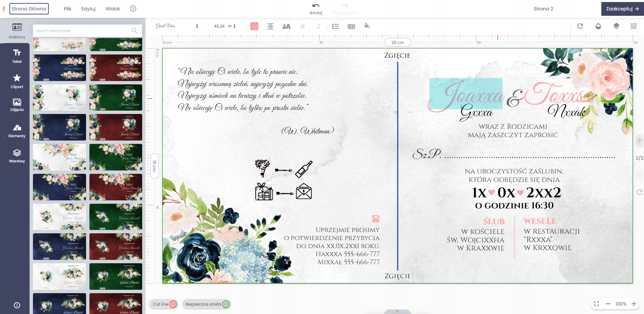Open the Great Vibes font dropdown
644x314 pixels.
click(x=177, y=26)
